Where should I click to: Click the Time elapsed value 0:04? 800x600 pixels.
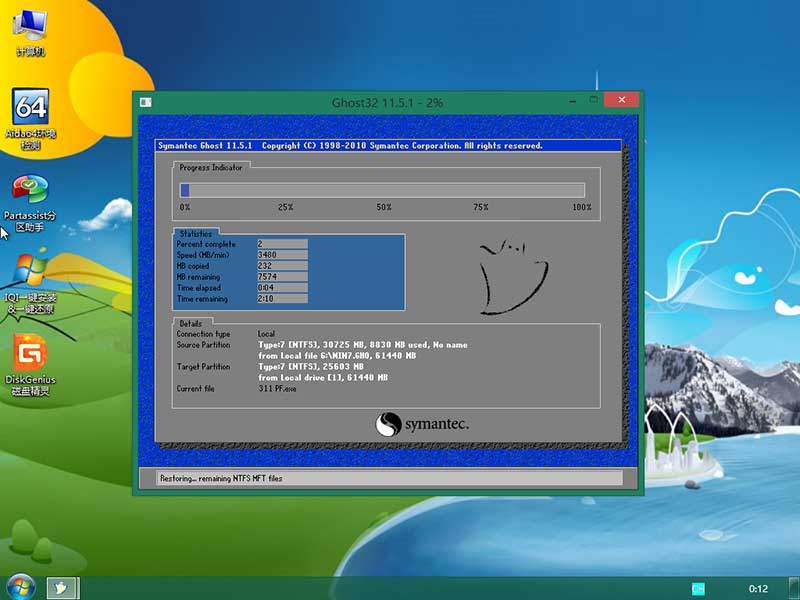tap(282, 288)
